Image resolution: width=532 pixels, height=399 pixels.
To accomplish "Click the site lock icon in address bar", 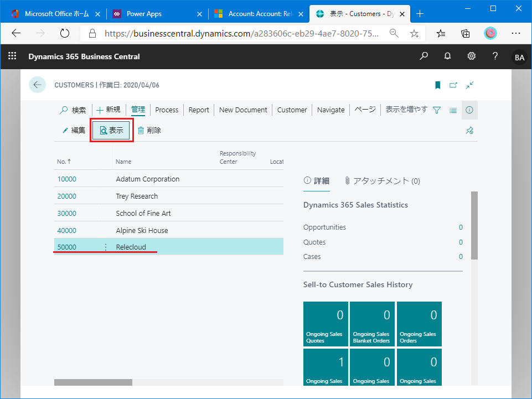I will click(92, 33).
